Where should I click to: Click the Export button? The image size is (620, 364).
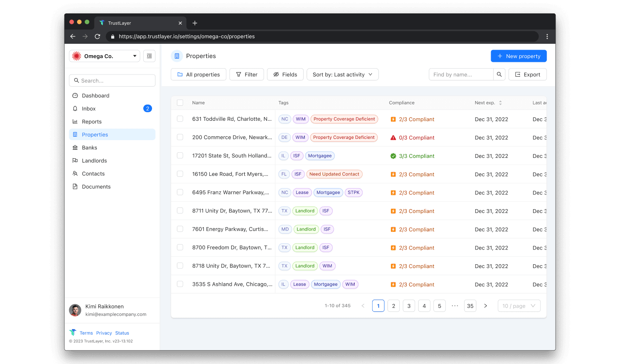pos(527,74)
